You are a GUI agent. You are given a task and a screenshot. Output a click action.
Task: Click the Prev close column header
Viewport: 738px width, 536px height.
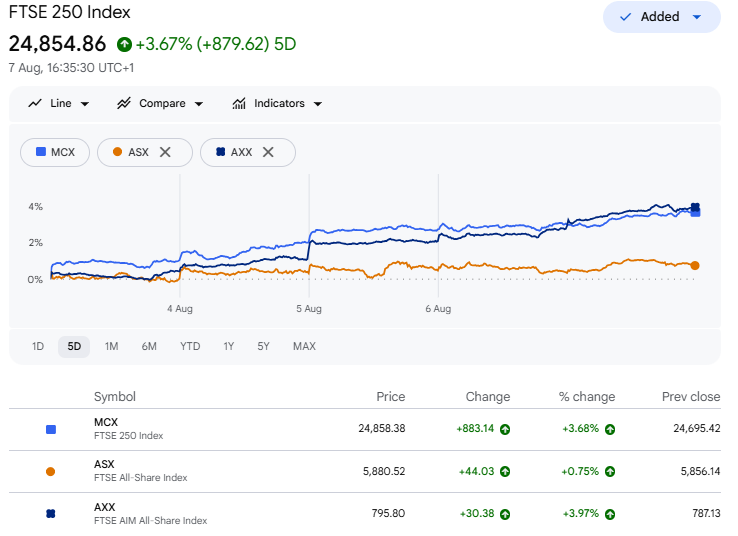(691, 397)
